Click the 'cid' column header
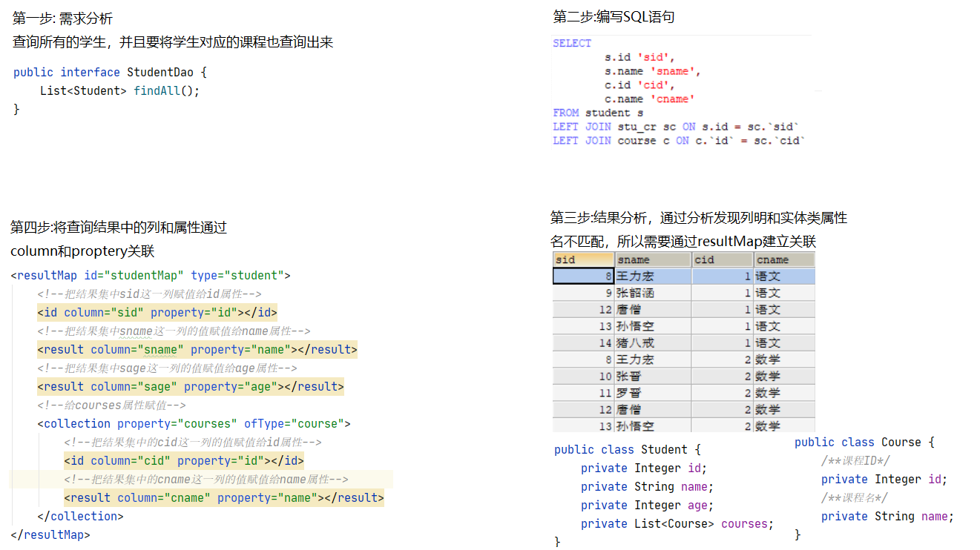The height and width of the screenshot is (550, 980). [723, 259]
